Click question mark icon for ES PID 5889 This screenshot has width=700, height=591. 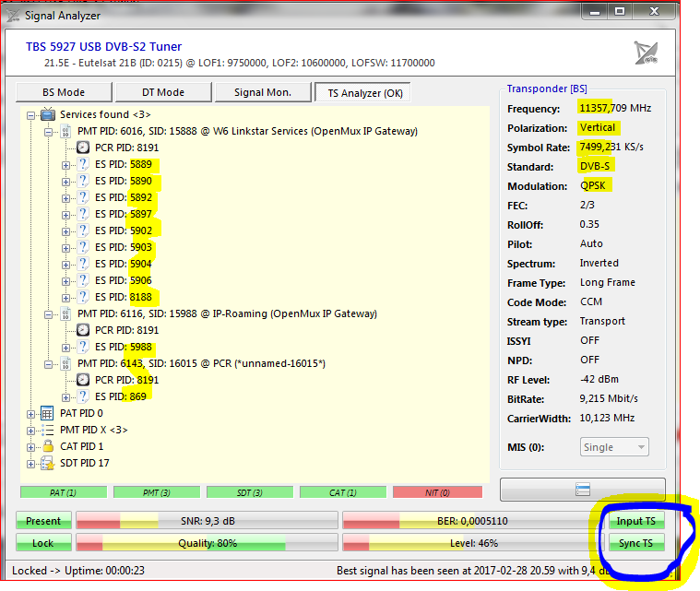[x=83, y=164]
